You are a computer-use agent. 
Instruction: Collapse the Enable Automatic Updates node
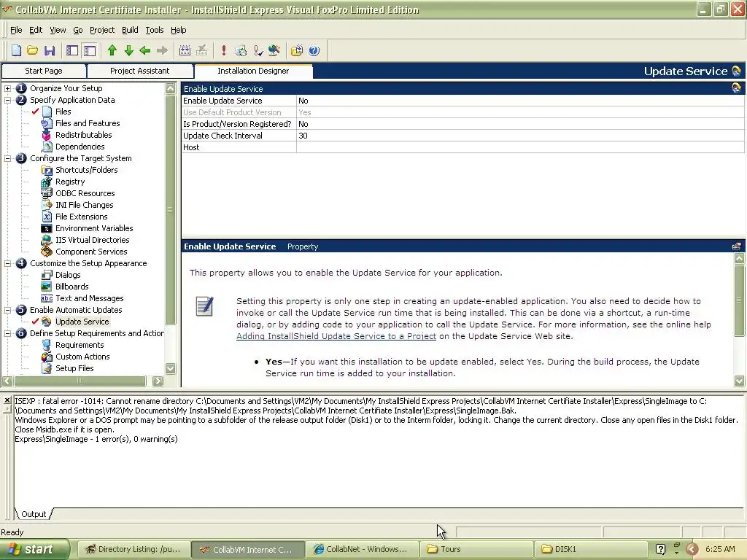pos(7,310)
